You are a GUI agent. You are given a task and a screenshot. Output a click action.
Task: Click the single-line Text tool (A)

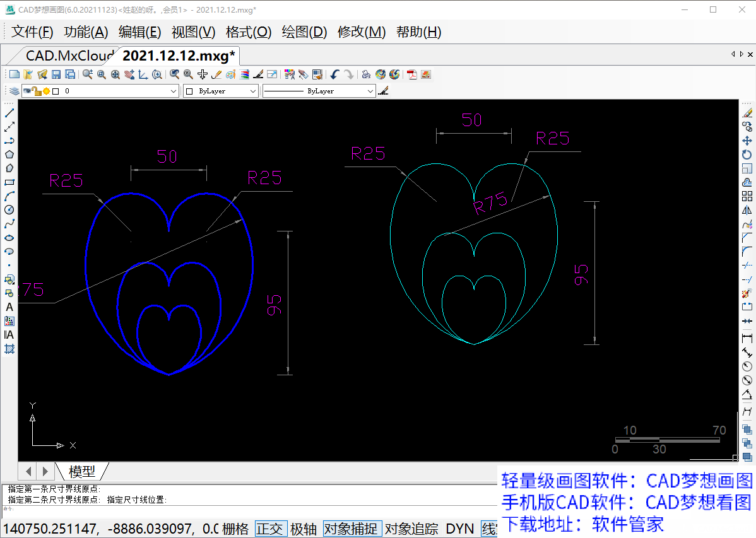pyautogui.click(x=9, y=307)
